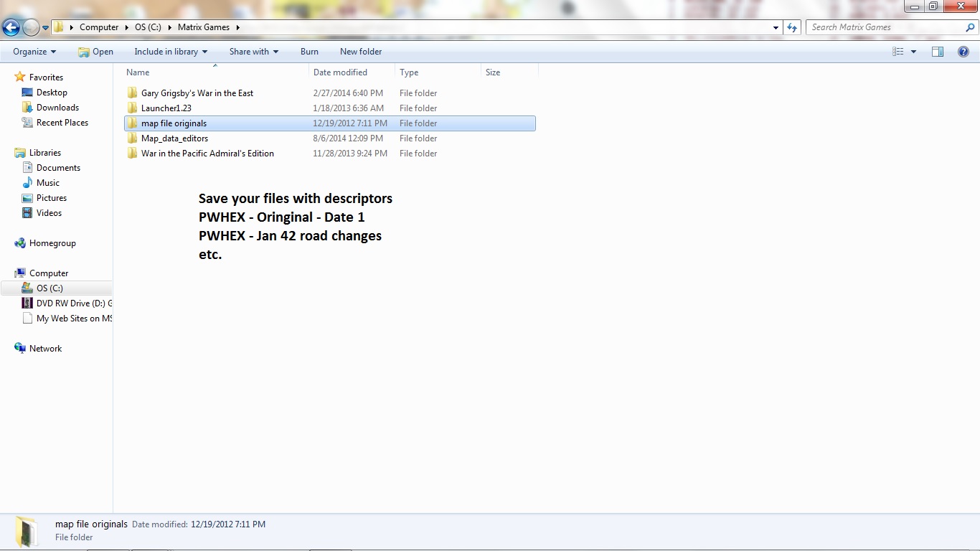Click the Pictures library icon
980x551 pixels.
27,198
